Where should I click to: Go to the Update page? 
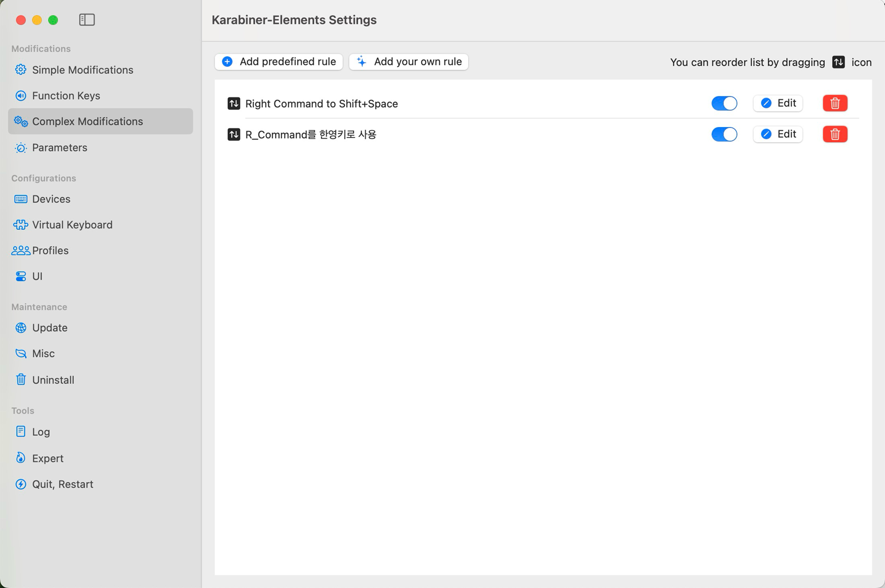(x=100, y=328)
